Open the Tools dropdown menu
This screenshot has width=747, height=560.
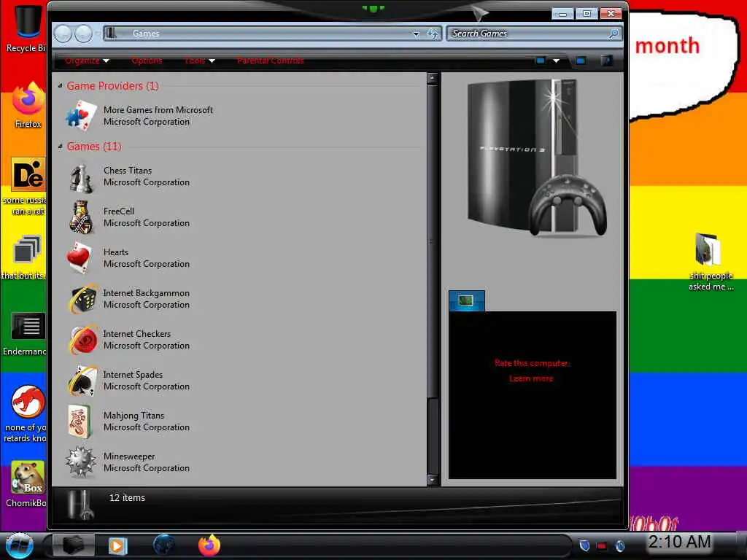tap(200, 61)
